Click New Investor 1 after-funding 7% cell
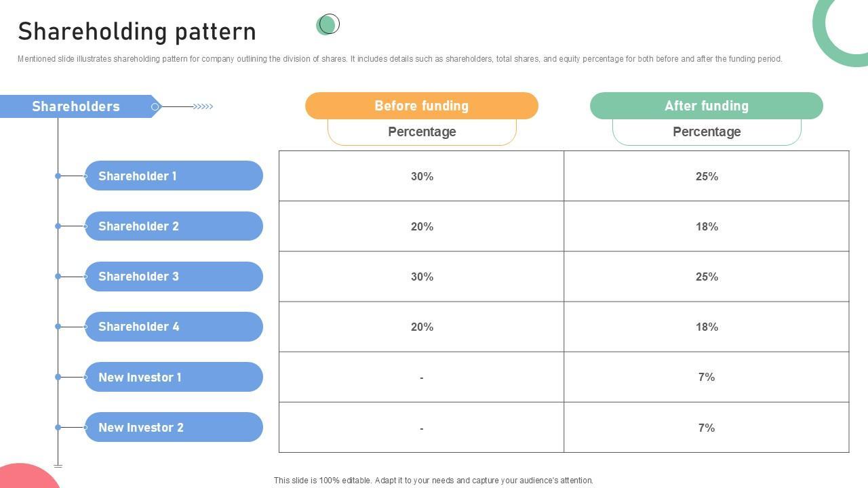This screenshot has height=488, width=868. click(x=706, y=377)
